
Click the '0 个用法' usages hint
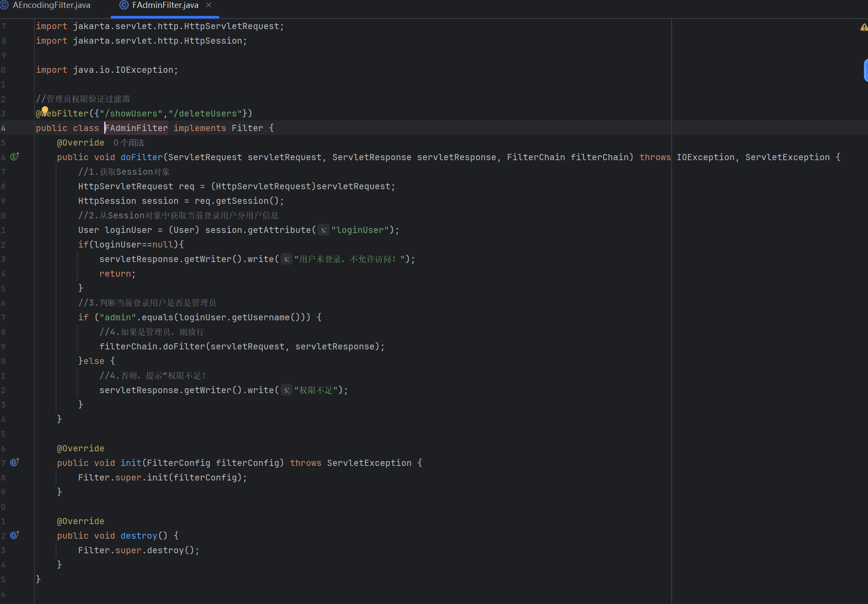(x=128, y=143)
